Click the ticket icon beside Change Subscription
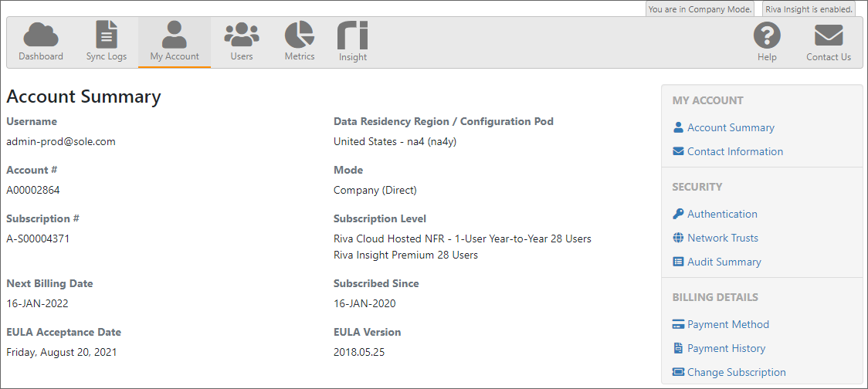Image resolution: width=868 pixels, height=389 pixels. (x=678, y=372)
